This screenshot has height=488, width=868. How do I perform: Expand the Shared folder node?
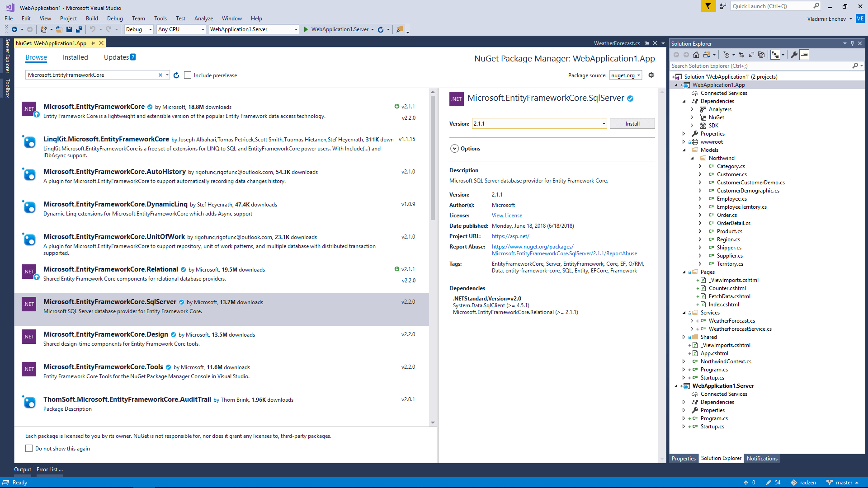coord(684,337)
